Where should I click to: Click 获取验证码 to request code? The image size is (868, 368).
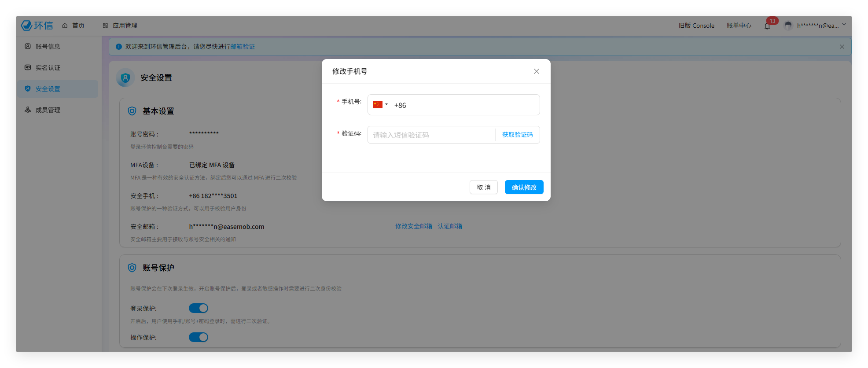(x=517, y=135)
